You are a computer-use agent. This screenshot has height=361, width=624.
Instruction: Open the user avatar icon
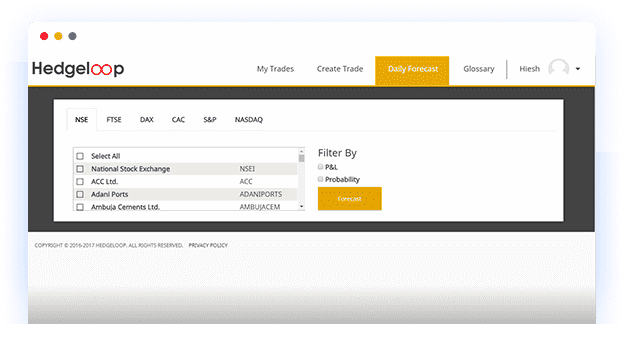click(558, 68)
